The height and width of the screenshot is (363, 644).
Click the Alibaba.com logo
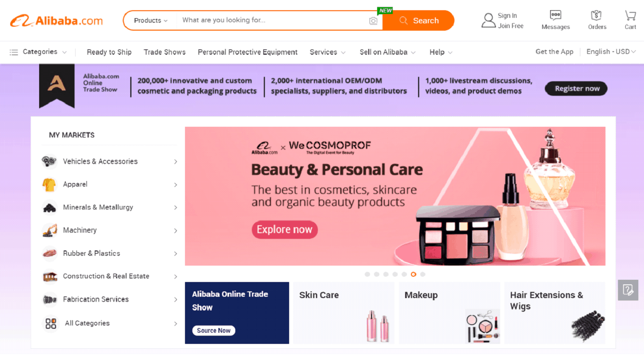[56, 20]
